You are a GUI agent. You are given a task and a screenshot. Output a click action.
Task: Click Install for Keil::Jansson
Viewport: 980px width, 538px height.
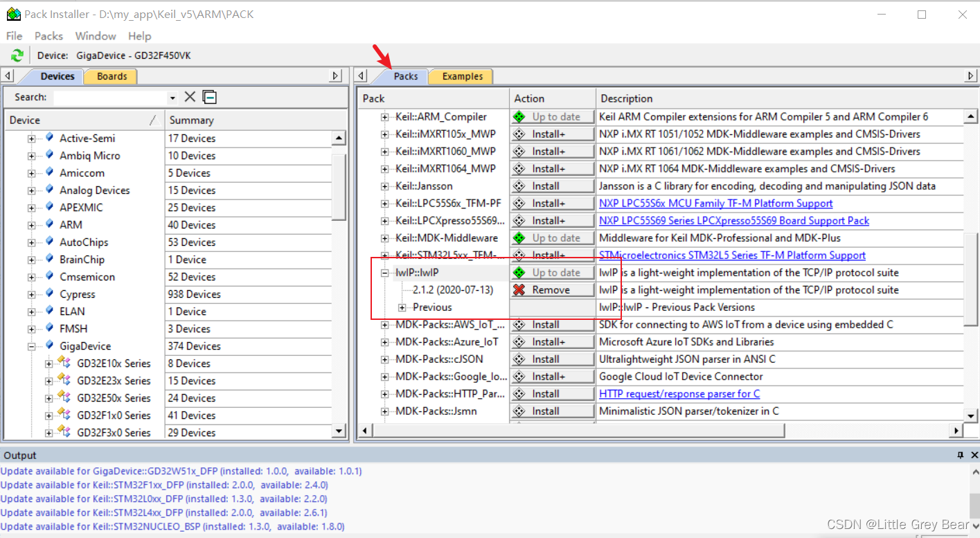553,186
